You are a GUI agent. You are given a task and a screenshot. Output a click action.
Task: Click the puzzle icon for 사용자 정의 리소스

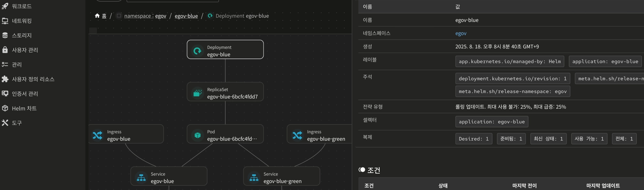click(x=5, y=79)
